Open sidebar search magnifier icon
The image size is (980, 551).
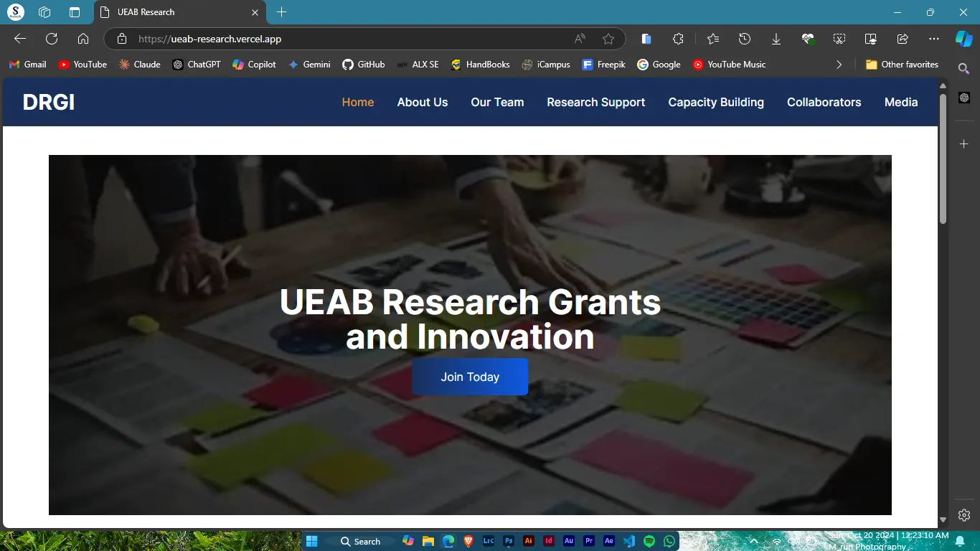(x=964, y=68)
